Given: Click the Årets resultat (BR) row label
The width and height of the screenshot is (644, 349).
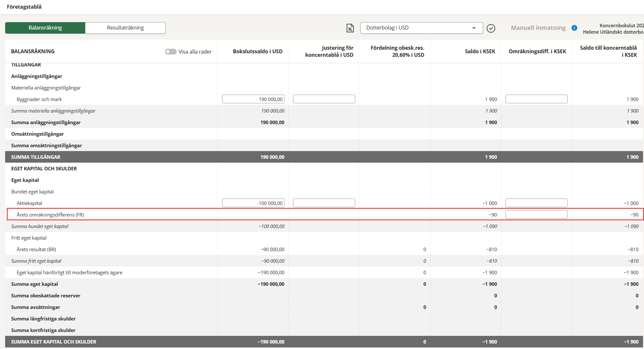Looking at the screenshot, I should click(36, 249).
